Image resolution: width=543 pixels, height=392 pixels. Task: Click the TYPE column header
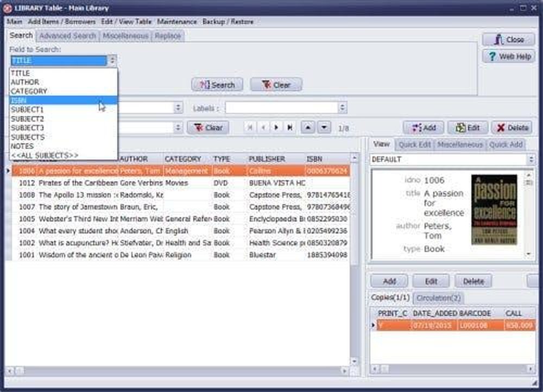[x=229, y=159]
